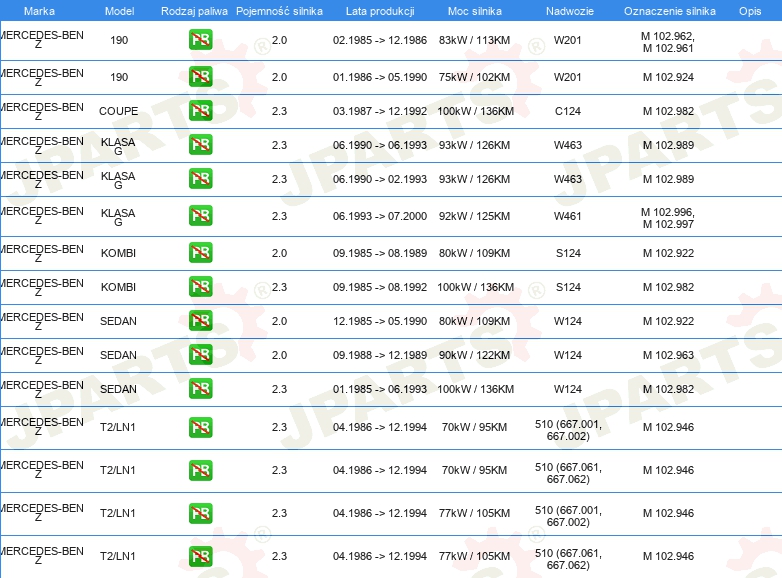Click fuel icon in the 83kW / 113KM row
The width and height of the screenshot is (782, 578).
click(x=200, y=40)
